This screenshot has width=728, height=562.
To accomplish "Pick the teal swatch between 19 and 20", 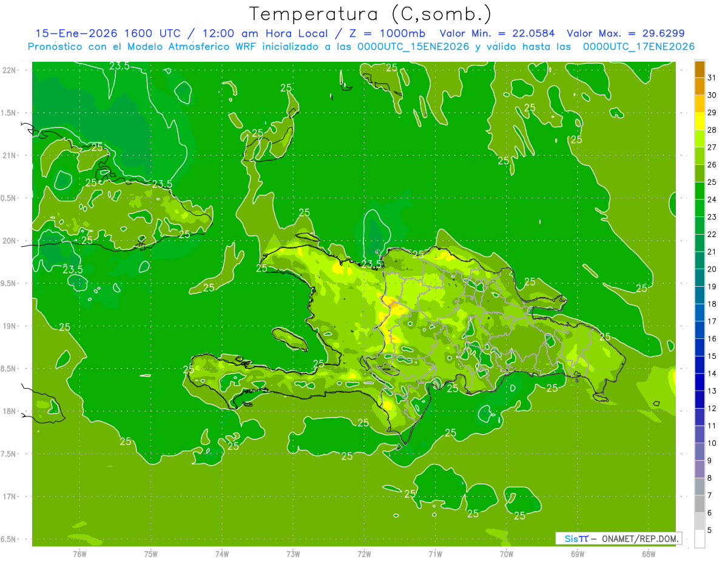I will click(x=699, y=278).
